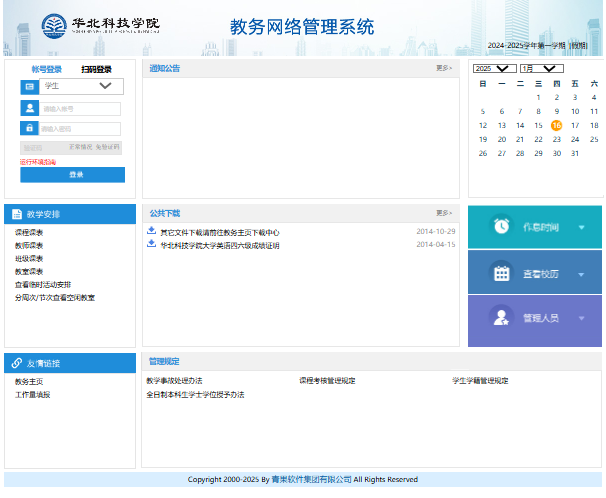Screen dimensions: 606x498
Task: Click the calendar icon for 查看校历
Action: (502, 273)
